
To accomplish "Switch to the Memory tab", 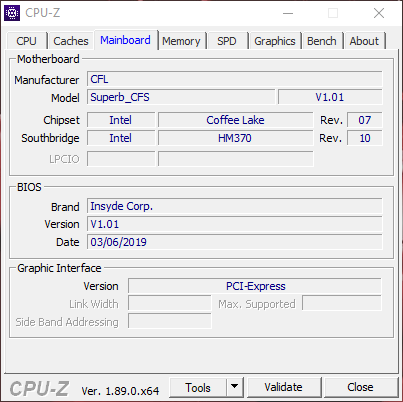I will coord(181,41).
